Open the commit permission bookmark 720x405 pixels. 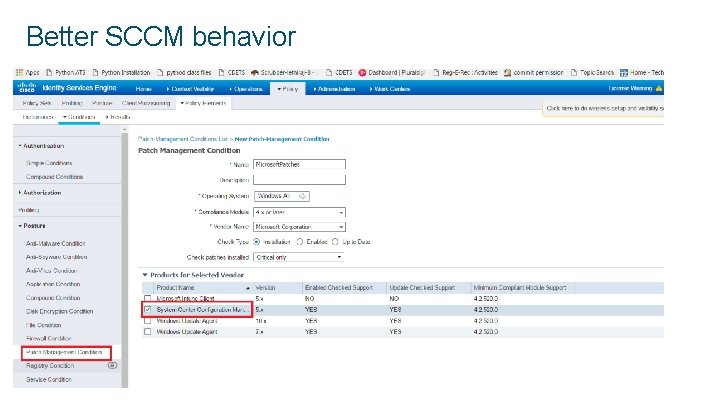[534, 73]
